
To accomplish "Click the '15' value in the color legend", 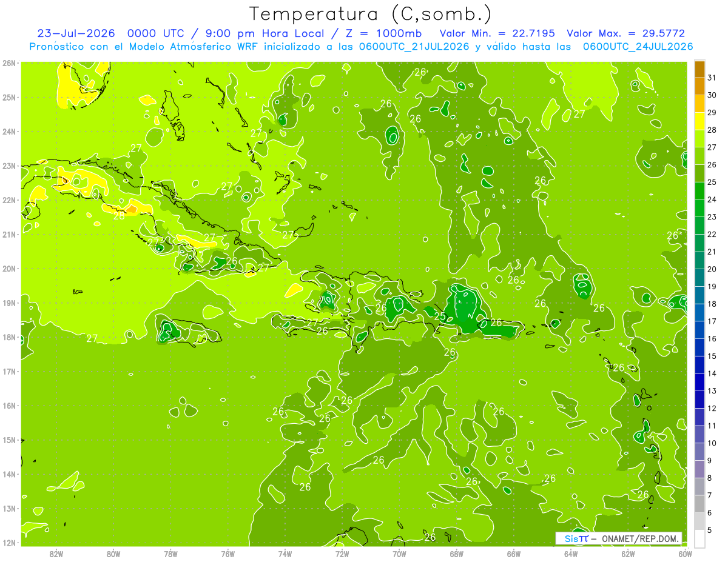I will (712, 356).
